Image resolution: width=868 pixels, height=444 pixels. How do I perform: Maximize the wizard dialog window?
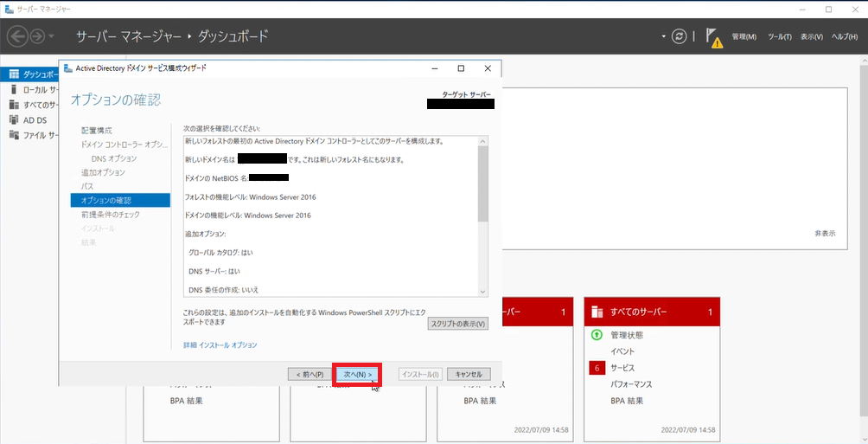tap(461, 68)
